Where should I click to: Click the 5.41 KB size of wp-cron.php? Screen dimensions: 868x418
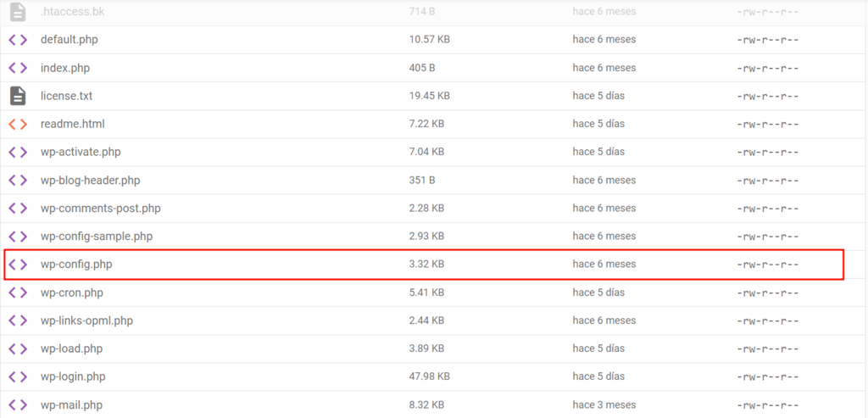pyautogui.click(x=426, y=293)
